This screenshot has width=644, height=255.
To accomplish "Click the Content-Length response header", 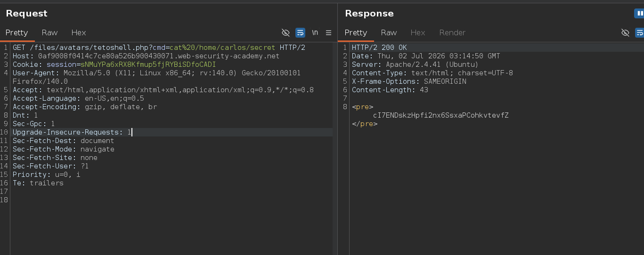I will [390, 90].
